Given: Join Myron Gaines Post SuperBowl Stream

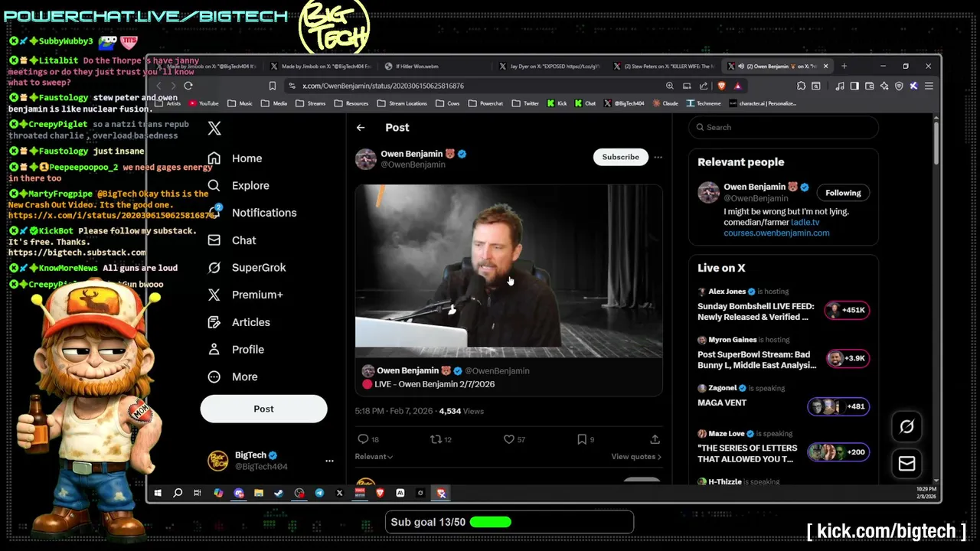Looking at the screenshot, I should tap(783, 354).
